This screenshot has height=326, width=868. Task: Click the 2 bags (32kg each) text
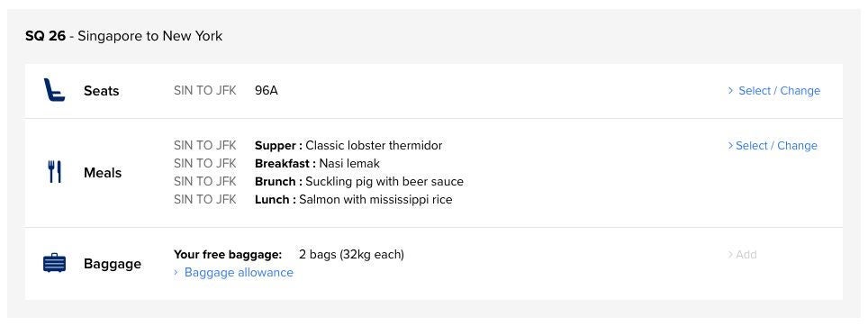click(351, 255)
